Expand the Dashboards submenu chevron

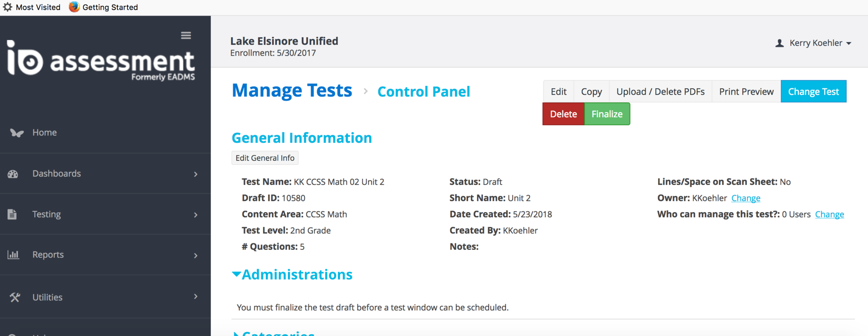tap(195, 174)
